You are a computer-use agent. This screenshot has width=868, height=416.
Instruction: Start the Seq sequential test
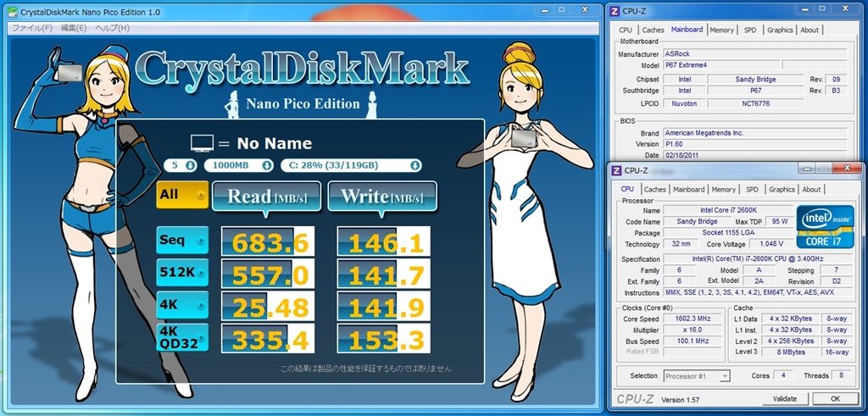click(181, 241)
